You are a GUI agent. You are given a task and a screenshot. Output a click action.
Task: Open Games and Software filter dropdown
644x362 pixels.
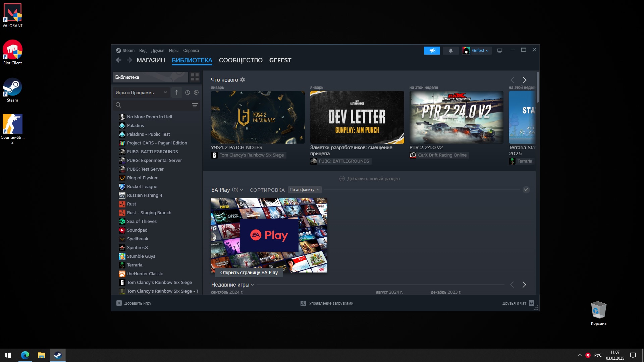coord(141,93)
